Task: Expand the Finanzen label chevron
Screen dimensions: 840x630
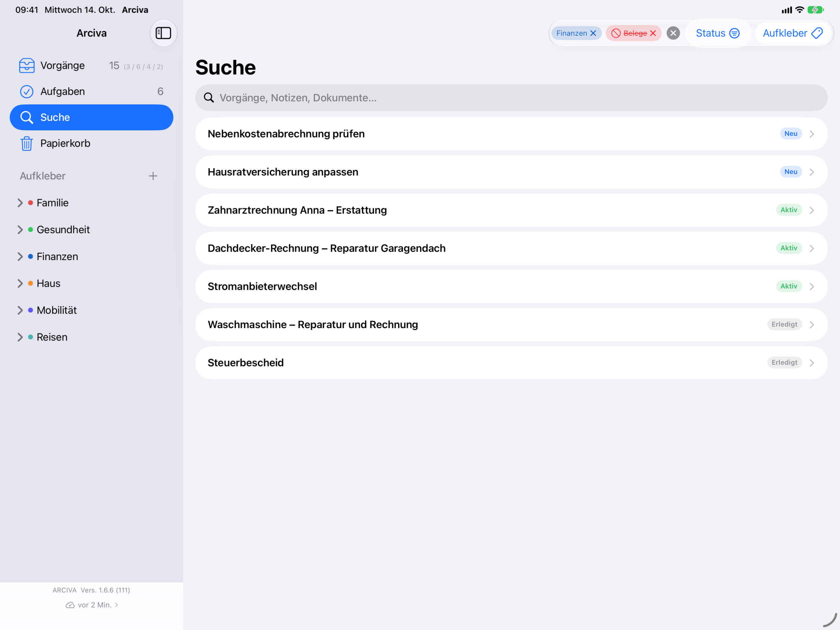Action: pos(20,257)
